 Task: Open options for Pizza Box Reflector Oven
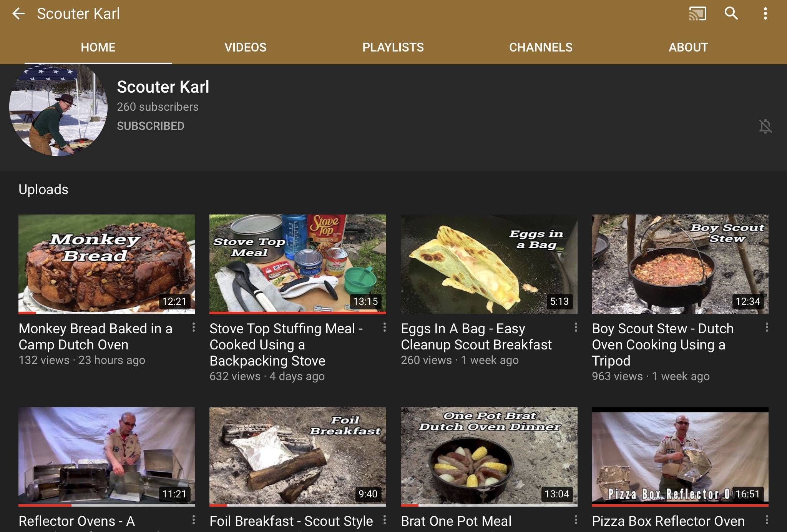(x=767, y=520)
